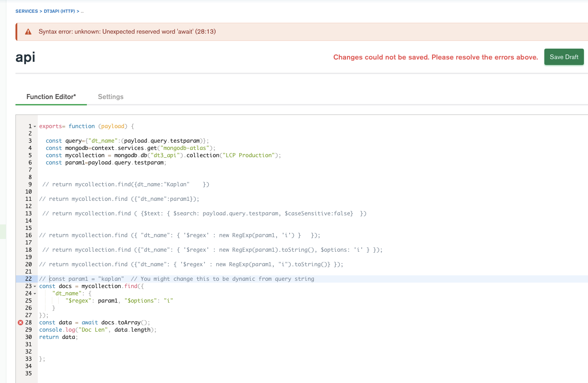Image resolution: width=588 pixels, height=383 pixels.
Task: Click line number 22 in the gutter
Action: (28, 279)
